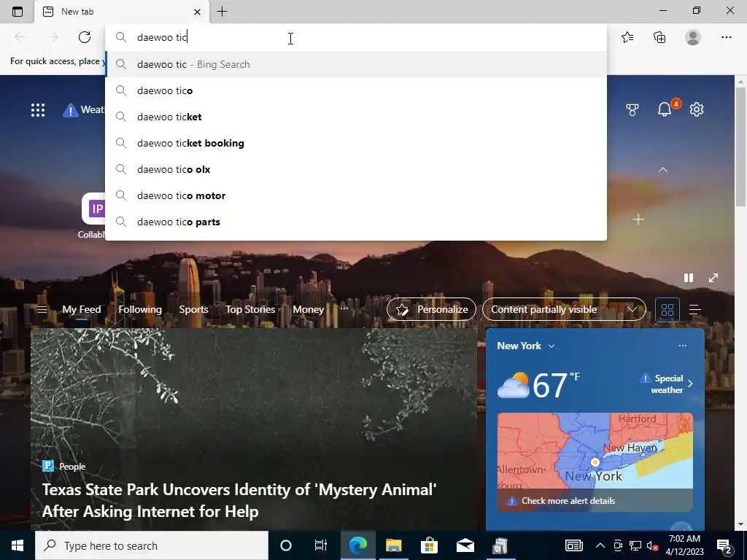Image resolution: width=747 pixels, height=560 pixels.
Task: Open Task View on taskbar
Action: 321,545
